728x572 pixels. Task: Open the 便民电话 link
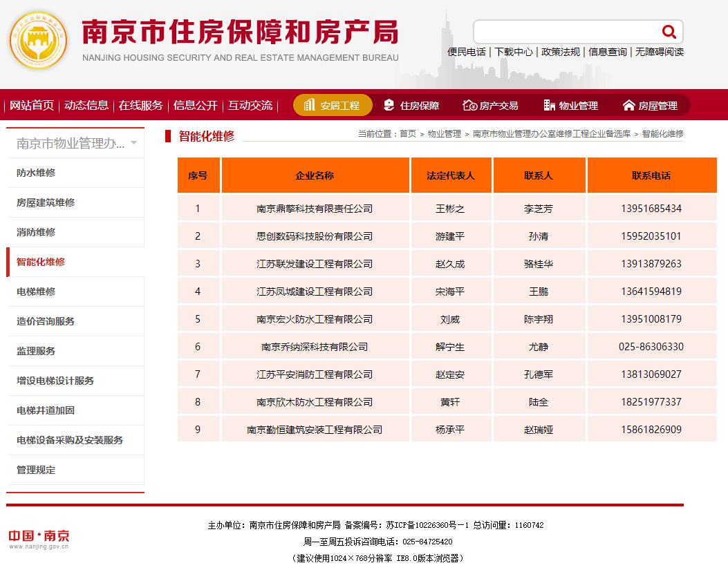click(x=466, y=52)
